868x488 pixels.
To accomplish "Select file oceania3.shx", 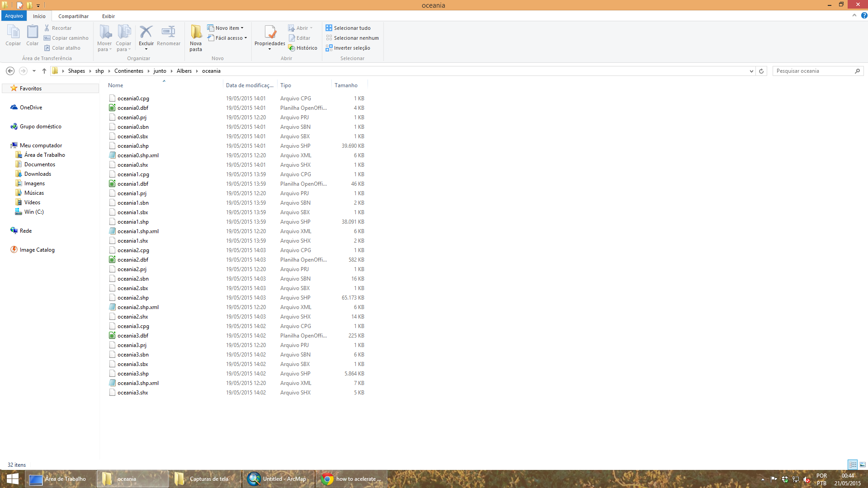I will point(132,393).
